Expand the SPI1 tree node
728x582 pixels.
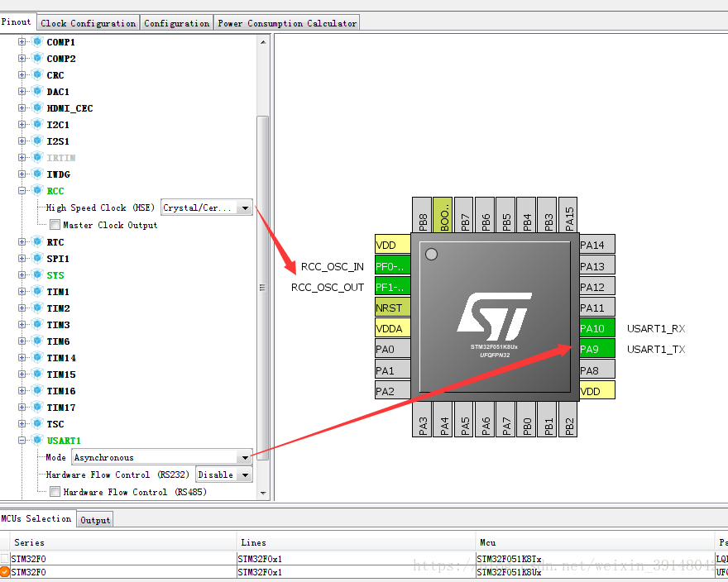pyautogui.click(x=22, y=259)
